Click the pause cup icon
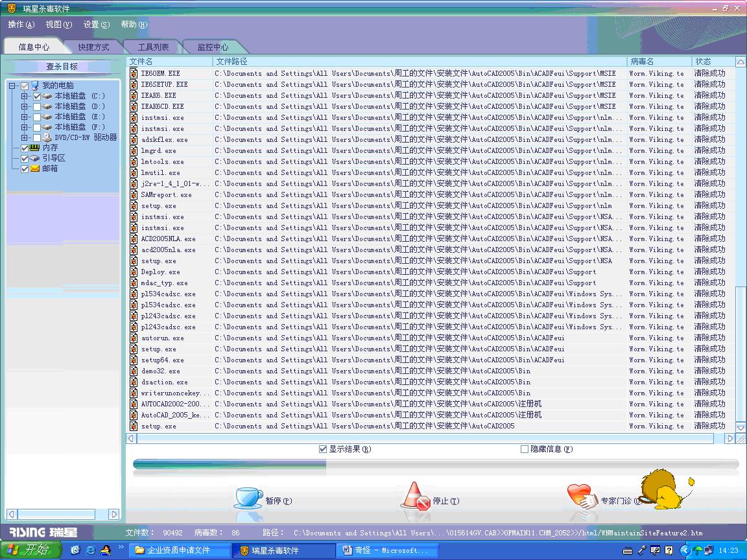The height and width of the screenshot is (560, 747). (248, 498)
